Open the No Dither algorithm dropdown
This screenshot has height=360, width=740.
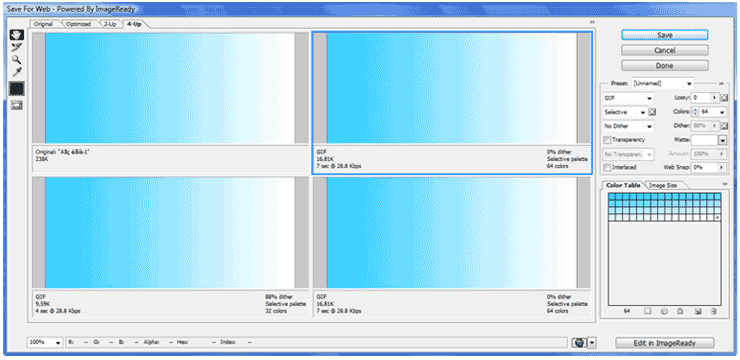click(x=629, y=126)
